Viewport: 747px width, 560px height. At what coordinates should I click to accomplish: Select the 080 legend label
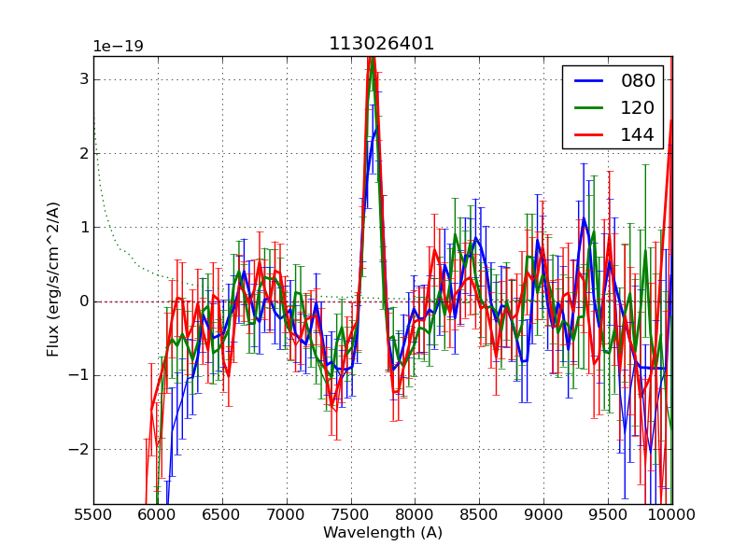638,81
